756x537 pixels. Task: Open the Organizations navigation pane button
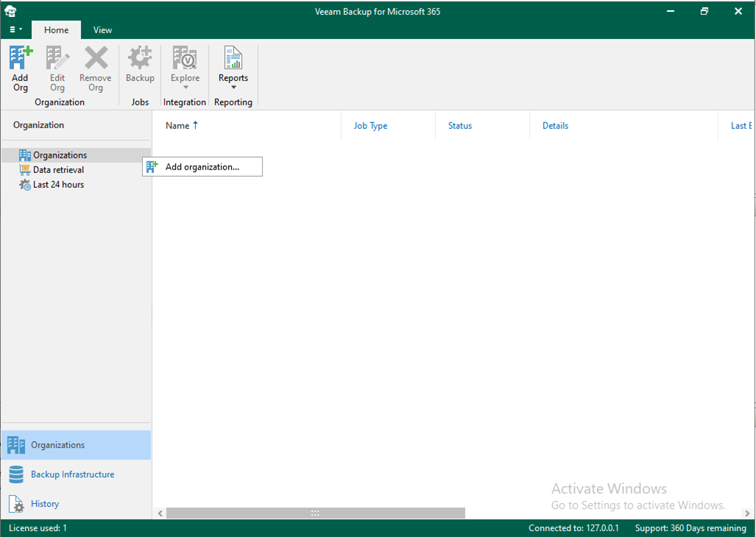pyautogui.click(x=77, y=445)
